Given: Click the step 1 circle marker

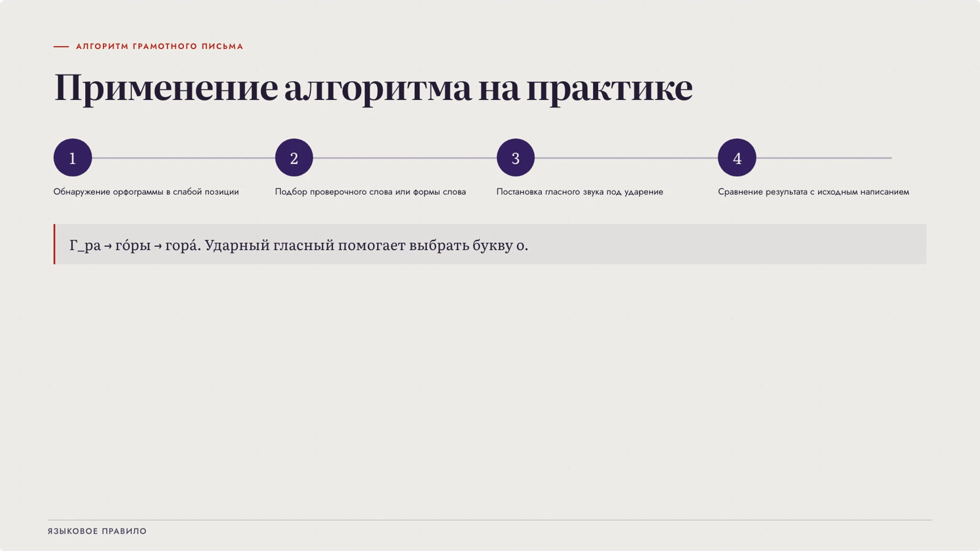Looking at the screenshot, I should (72, 158).
